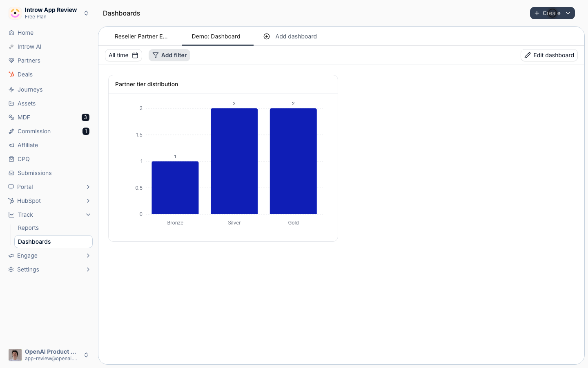Select the Demo: Dashboard tab
This screenshot has width=588, height=368.
pos(216,36)
